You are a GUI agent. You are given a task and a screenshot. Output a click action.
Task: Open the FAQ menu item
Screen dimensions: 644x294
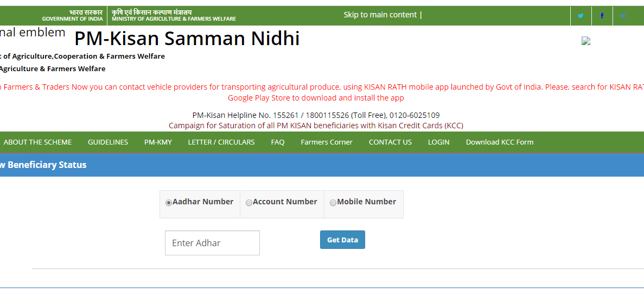click(x=278, y=142)
